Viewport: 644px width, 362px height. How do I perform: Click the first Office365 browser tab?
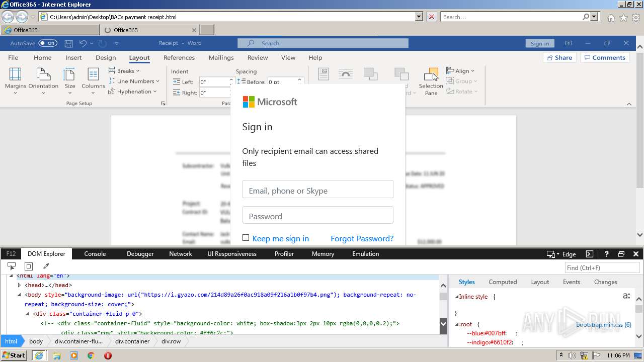(50, 30)
